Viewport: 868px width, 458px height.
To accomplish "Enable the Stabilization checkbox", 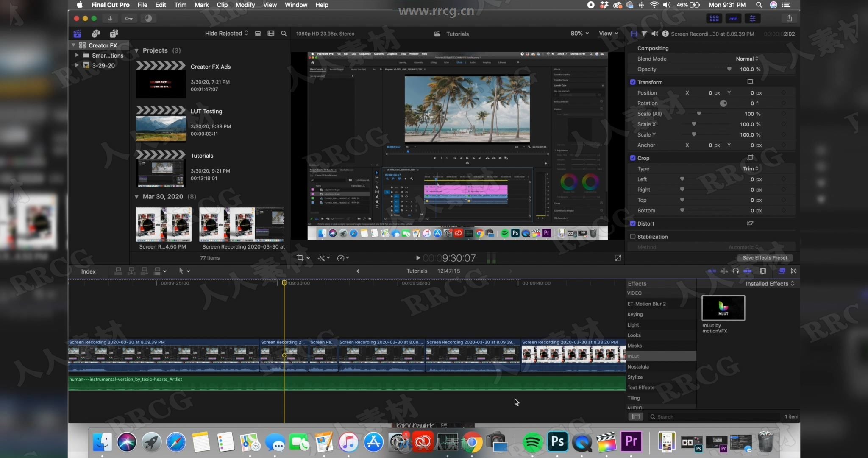I will [x=633, y=237].
